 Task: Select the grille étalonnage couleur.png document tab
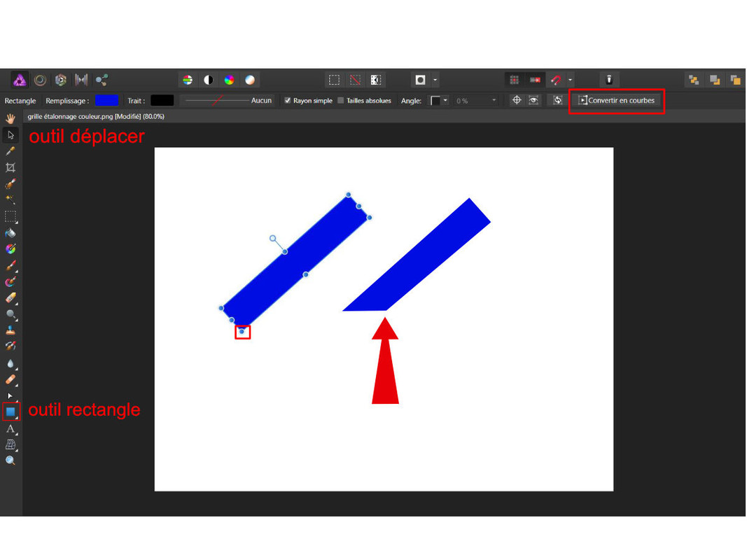96,116
